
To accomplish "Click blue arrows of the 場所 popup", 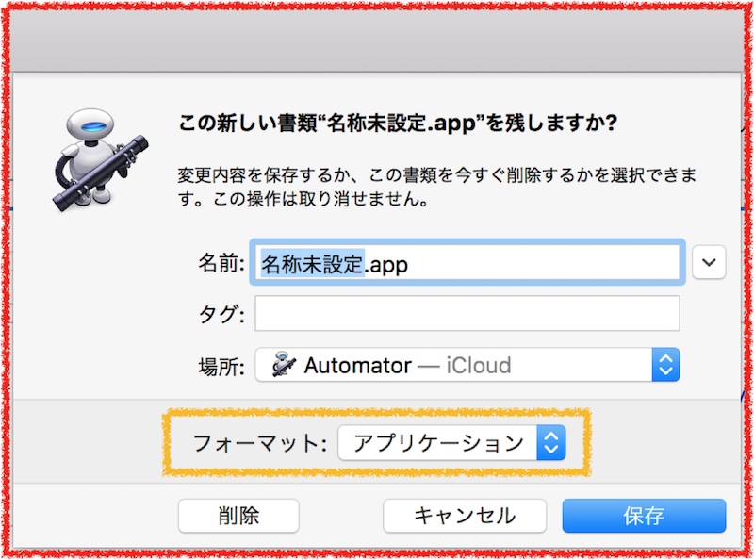I will point(665,365).
